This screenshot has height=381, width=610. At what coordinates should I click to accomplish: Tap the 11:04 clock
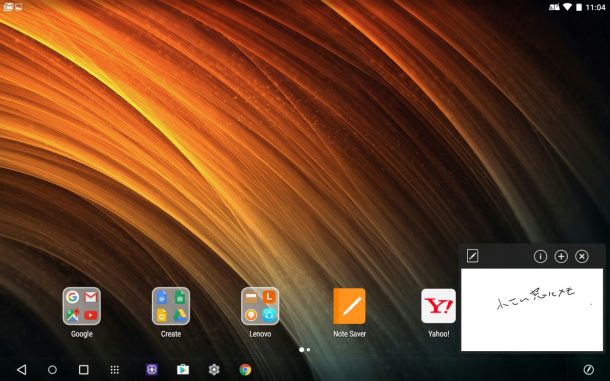tap(596, 7)
